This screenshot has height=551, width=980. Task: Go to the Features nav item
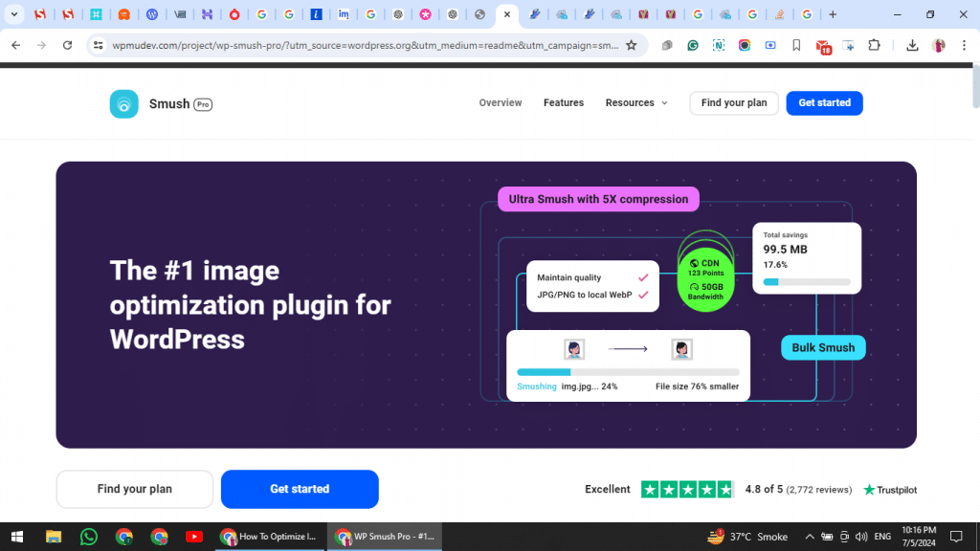[x=564, y=103]
